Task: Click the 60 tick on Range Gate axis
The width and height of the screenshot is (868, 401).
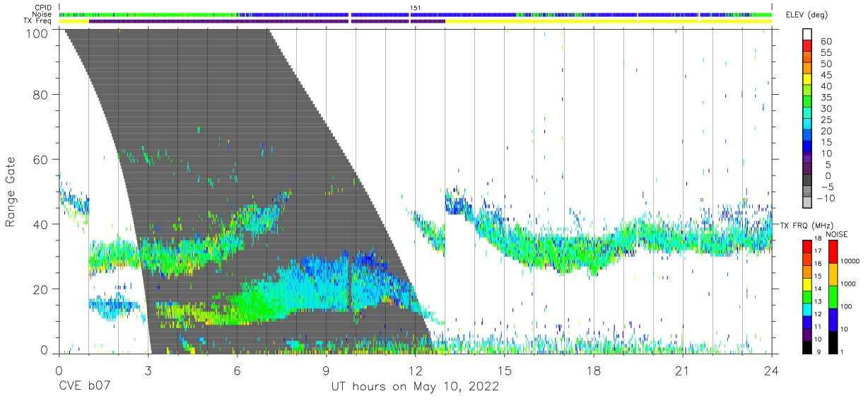Action: (x=40, y=159)
